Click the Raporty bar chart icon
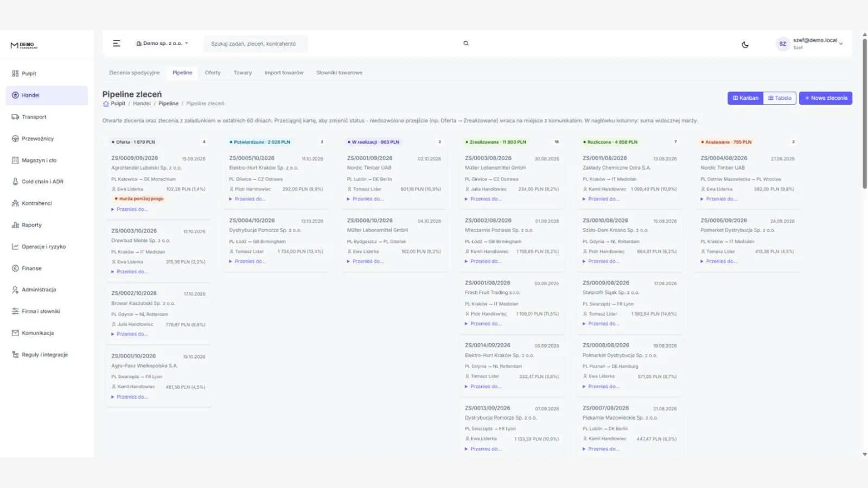Screen dimensions: 868x488 click(x=15, y=225)
